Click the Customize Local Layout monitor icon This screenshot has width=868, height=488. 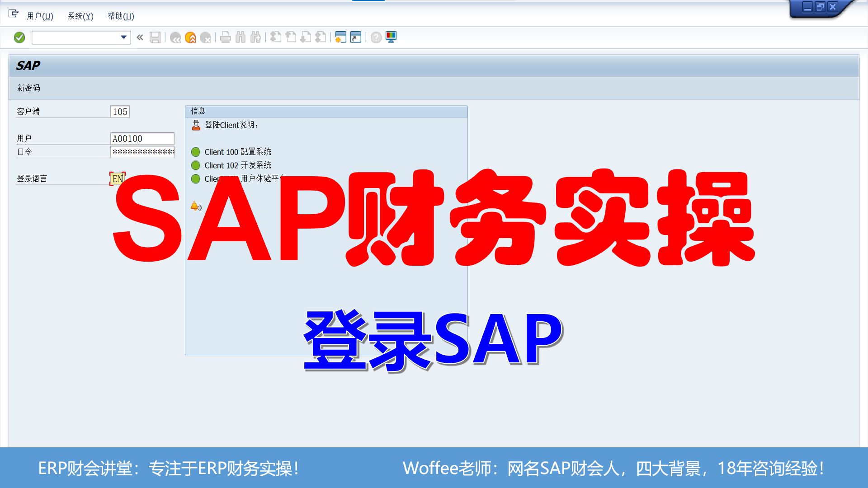click(391, 38)
